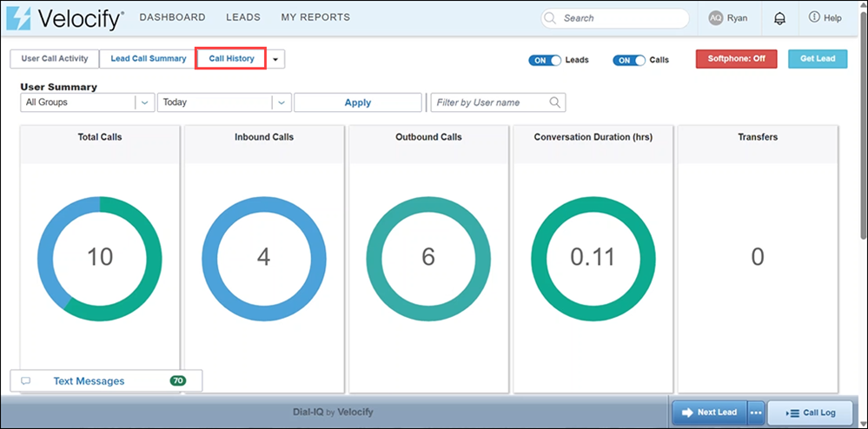Switch to Lead Call Summary tab
The height and width of the screenshot is (429, 868).
point(149,59)
